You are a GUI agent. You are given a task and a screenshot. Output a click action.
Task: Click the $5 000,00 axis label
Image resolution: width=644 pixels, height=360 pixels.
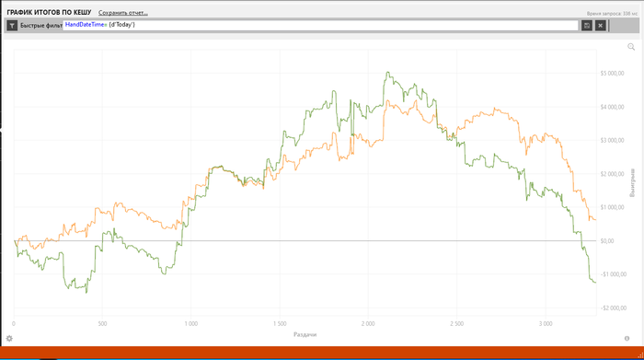click(x=612, y=73)
